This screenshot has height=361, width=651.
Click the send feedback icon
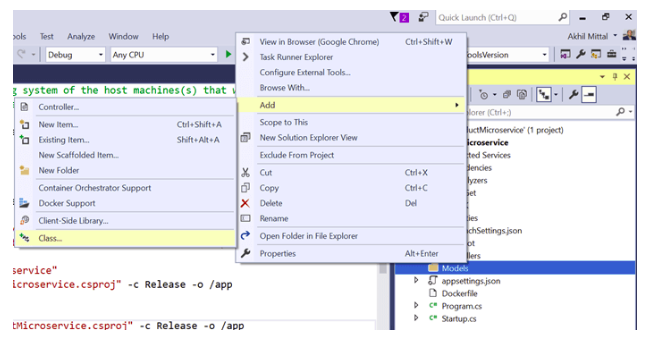click(x=423, y=17)
